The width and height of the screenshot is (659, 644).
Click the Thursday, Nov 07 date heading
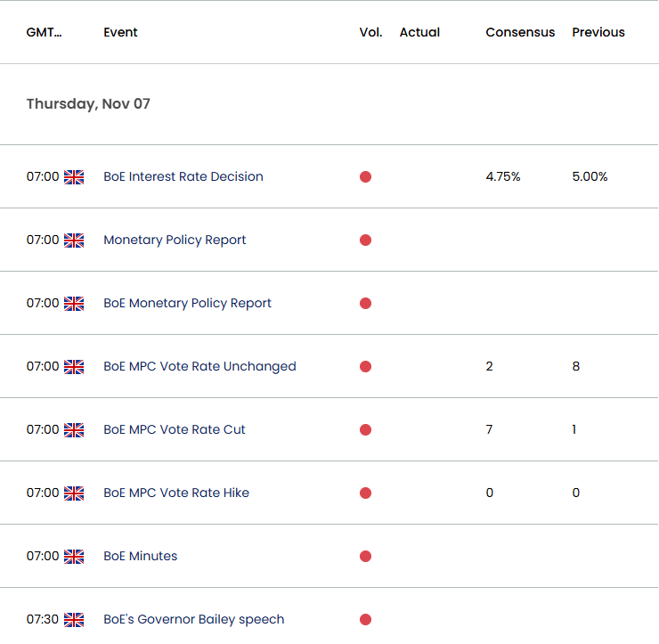point(88,104)
